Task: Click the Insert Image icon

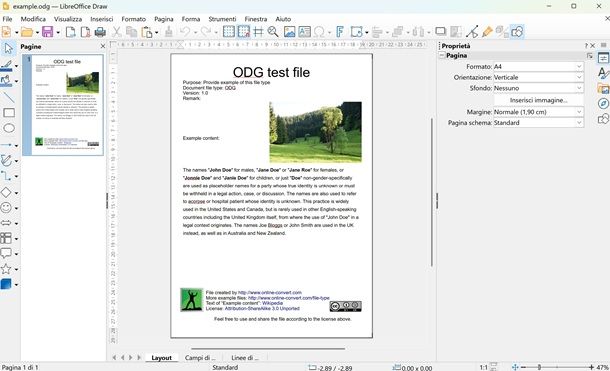Action: (x=289, y=32)
